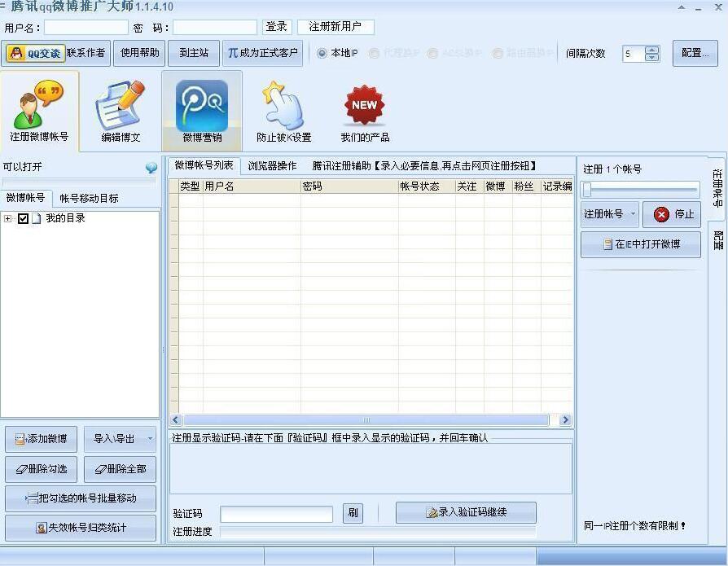Click 到主站 button
728x566 pixels.
[x=194, y=54]
